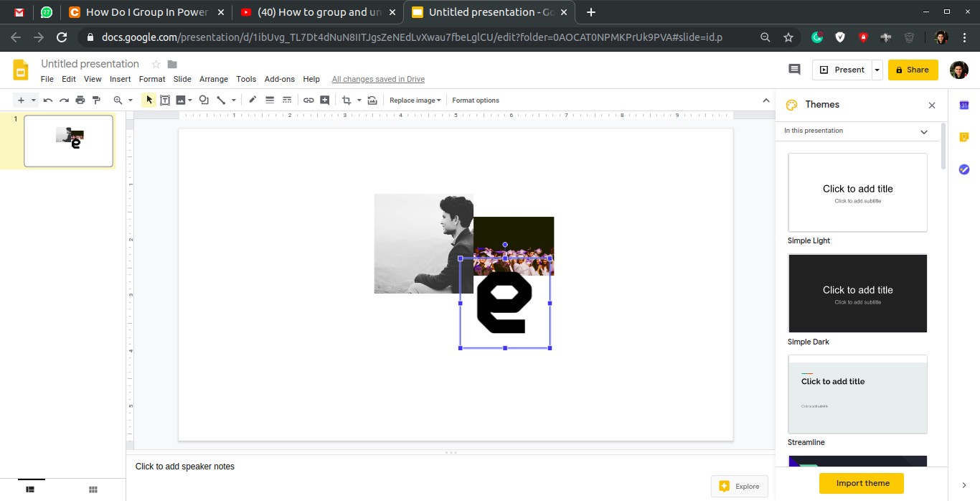
Task: Click the Redo arrow in toolbar
Action: (x=64, y=100)
